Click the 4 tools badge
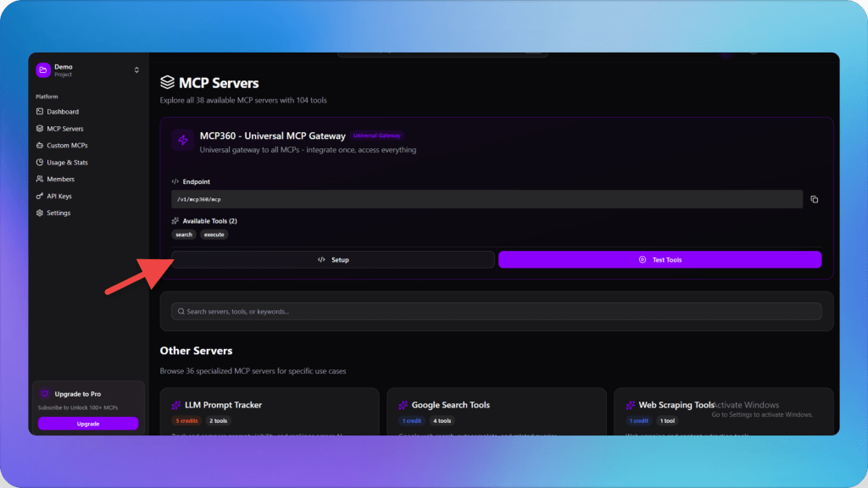The image size is (868, 488). pyautogui.click(x=442, y=421)
